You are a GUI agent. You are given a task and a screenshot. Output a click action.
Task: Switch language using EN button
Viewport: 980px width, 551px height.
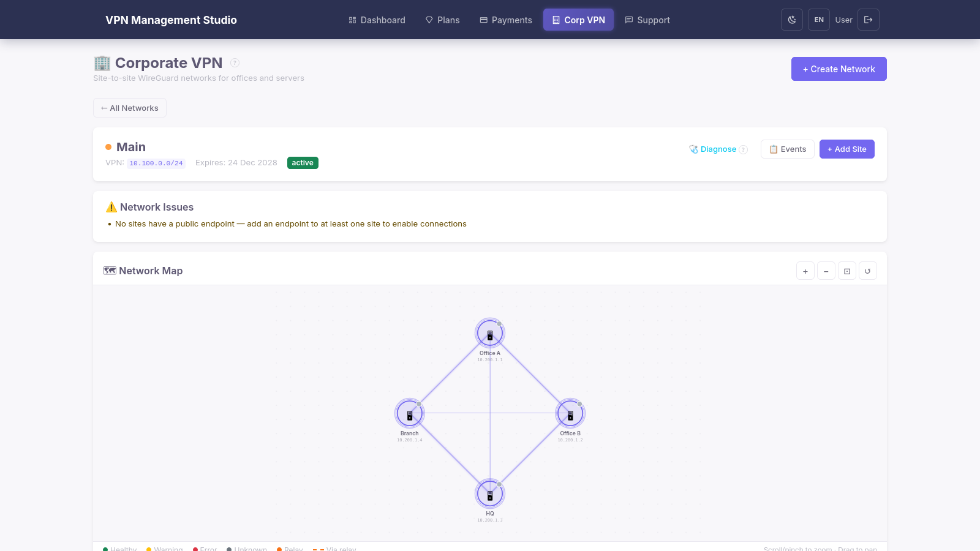pos(819,20)
